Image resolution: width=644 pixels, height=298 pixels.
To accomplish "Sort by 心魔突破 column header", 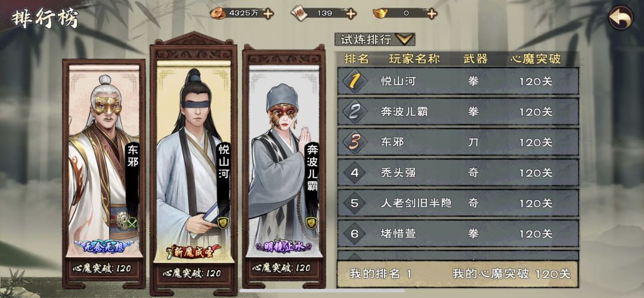I will [x=535, y=59].
